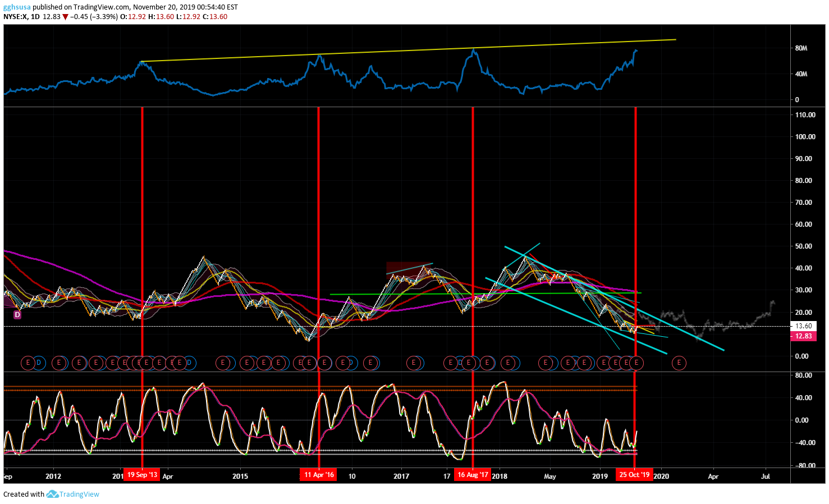Click the 13.60 price label on the axis
Image resolution: width=829 pixels, height=504 pixels.
click(x=803, y=326)
